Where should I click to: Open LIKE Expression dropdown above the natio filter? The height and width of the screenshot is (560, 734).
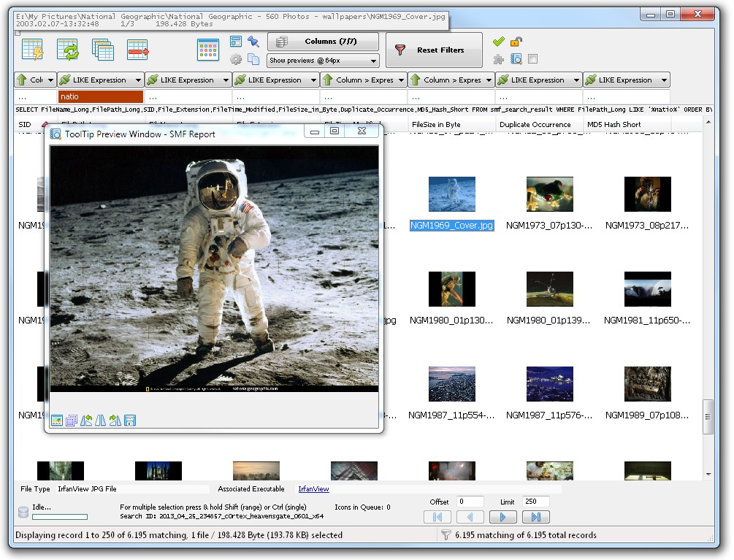(100, 80)
